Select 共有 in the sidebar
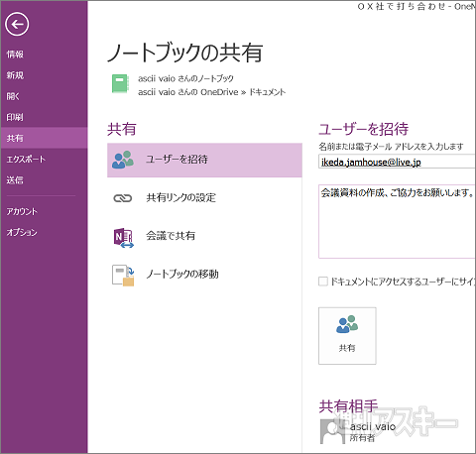Image resolution: width=476 pixels, height=454 pixels. (x=44, y=138)
